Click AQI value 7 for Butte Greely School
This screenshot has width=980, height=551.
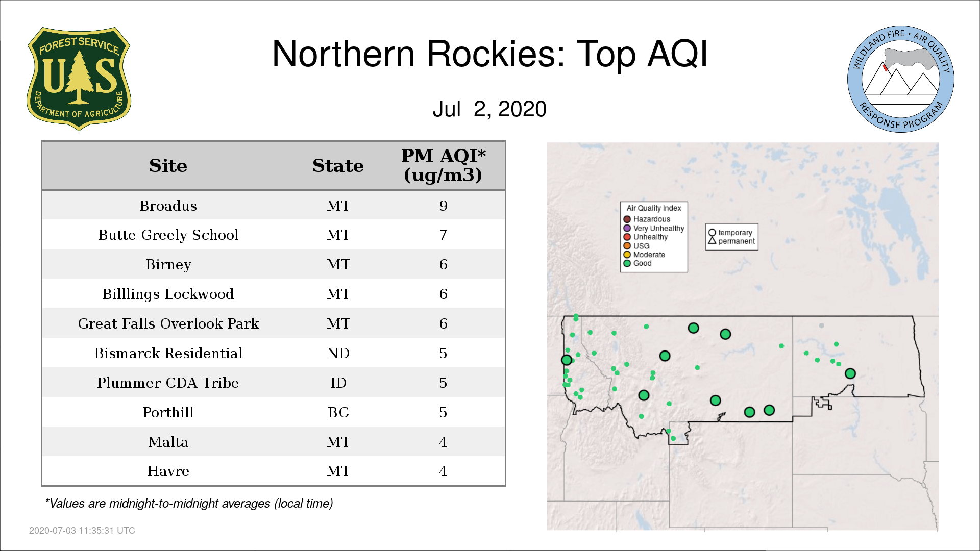coord(443,235)
